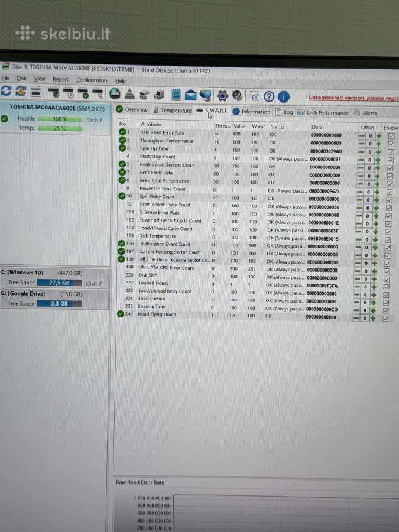Select the Seek Error Rate attribute row

click(257, 174)
